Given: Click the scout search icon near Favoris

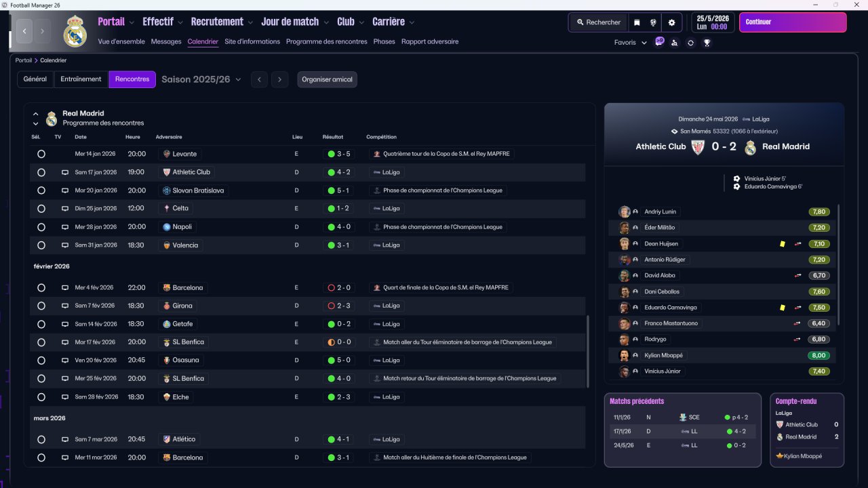Looking at the screenshot, I should tap(674, 43).
